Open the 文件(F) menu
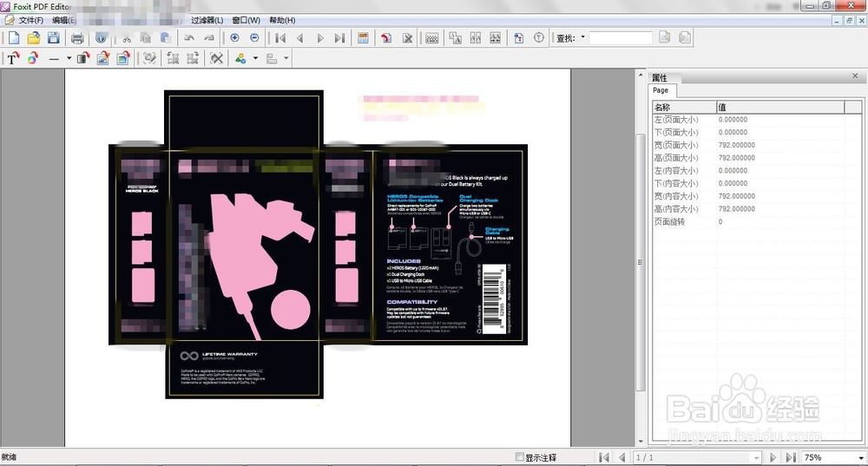This screenshot has height=466, width=868. [30, 21]
